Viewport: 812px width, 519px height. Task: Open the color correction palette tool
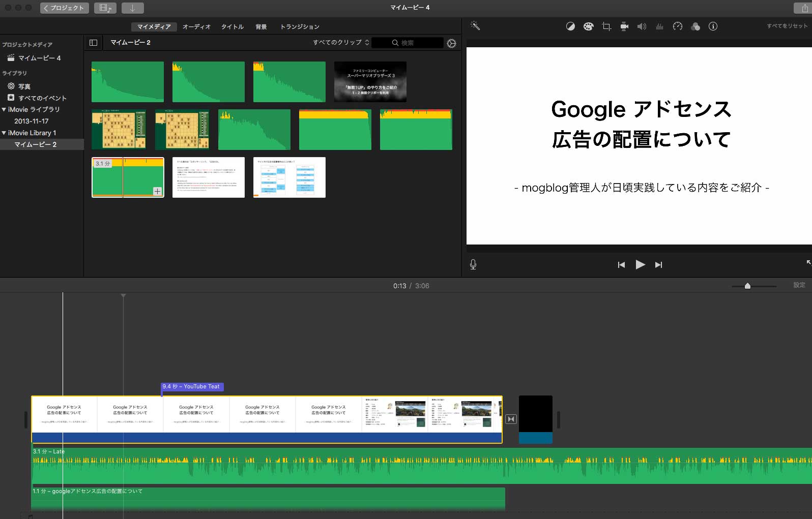(588, 26)
